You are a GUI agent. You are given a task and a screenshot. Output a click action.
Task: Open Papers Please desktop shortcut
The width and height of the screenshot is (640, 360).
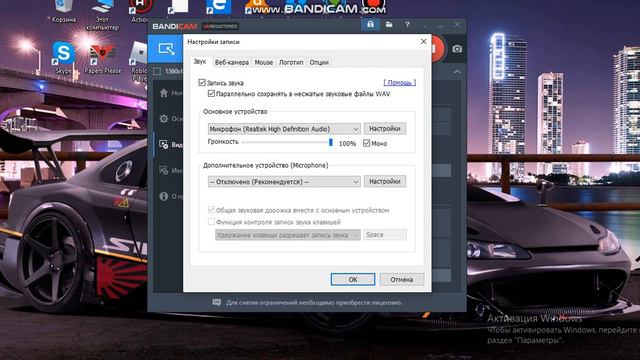(x=102, y=58)
